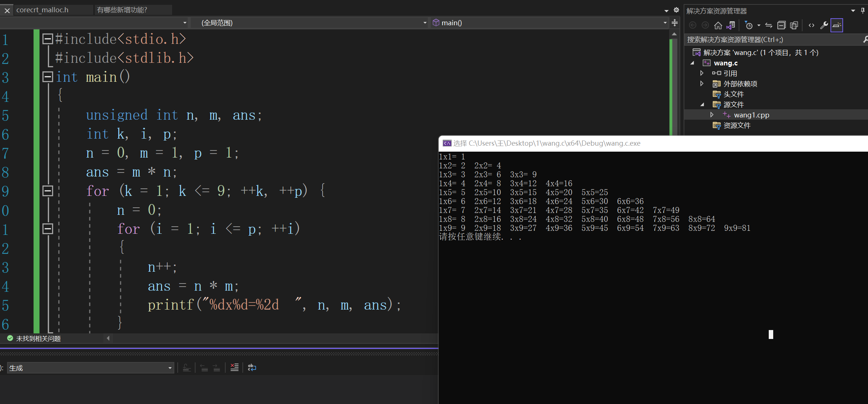Toggle word wrap in output pane

(252, 368)
